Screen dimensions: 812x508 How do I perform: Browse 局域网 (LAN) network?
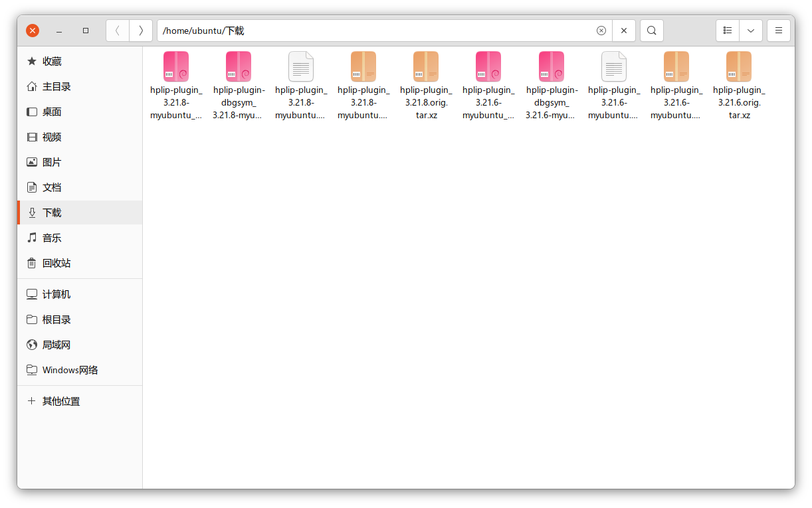[x=80, y=345]
